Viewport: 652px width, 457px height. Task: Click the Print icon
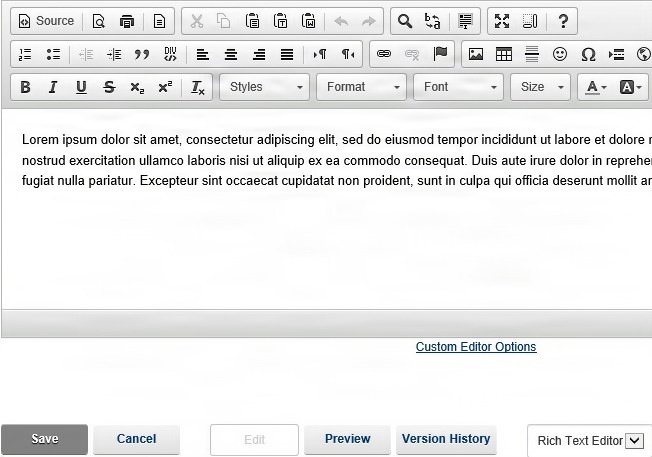pyautogui.click(x=127, y=21)
